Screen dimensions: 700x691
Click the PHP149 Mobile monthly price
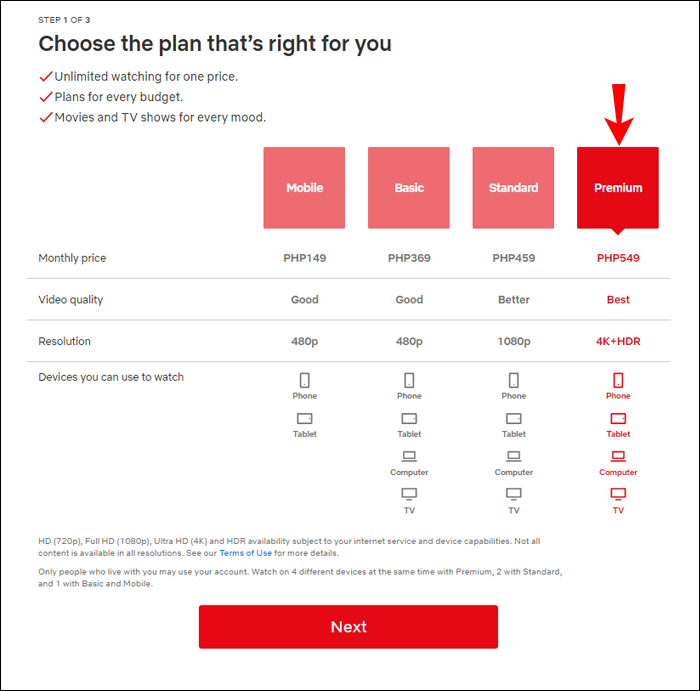pyautogui.click(x=305, y=258)
